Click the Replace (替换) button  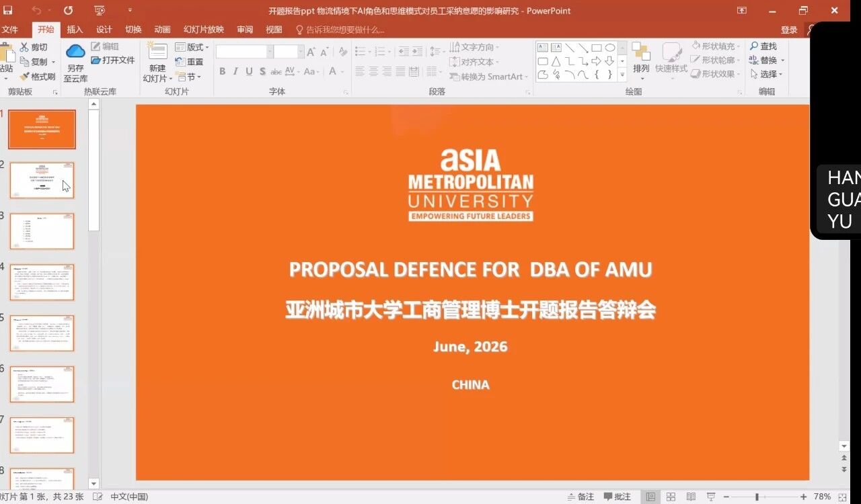[767, 60]
